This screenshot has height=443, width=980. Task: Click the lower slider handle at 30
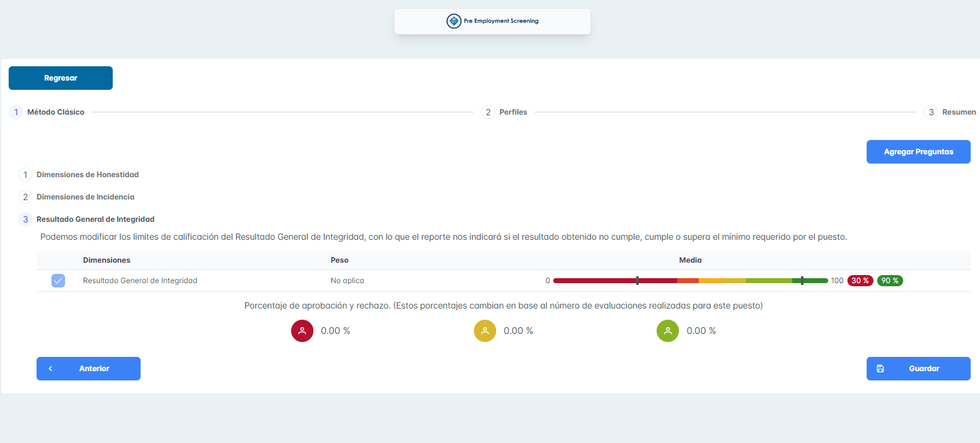coord(637,281)
